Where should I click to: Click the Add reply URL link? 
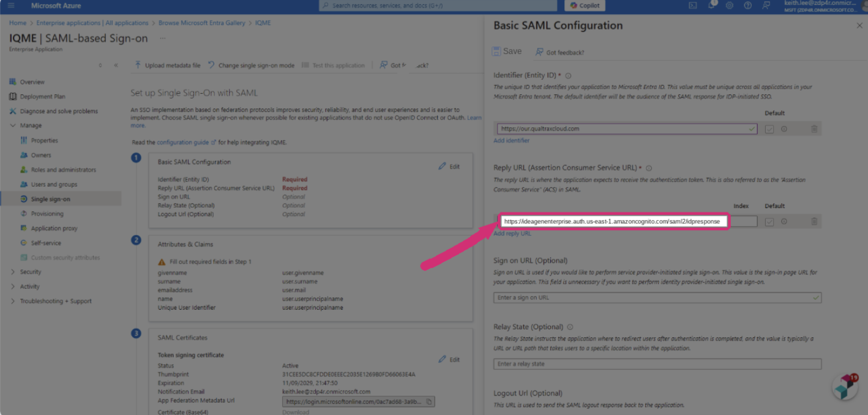pyautogui.click(x=512, y=233)
